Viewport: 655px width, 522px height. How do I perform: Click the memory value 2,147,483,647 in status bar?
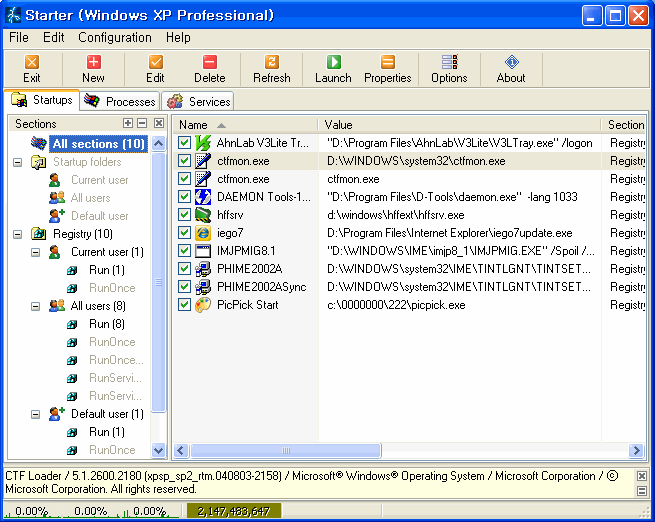[234, 511]
